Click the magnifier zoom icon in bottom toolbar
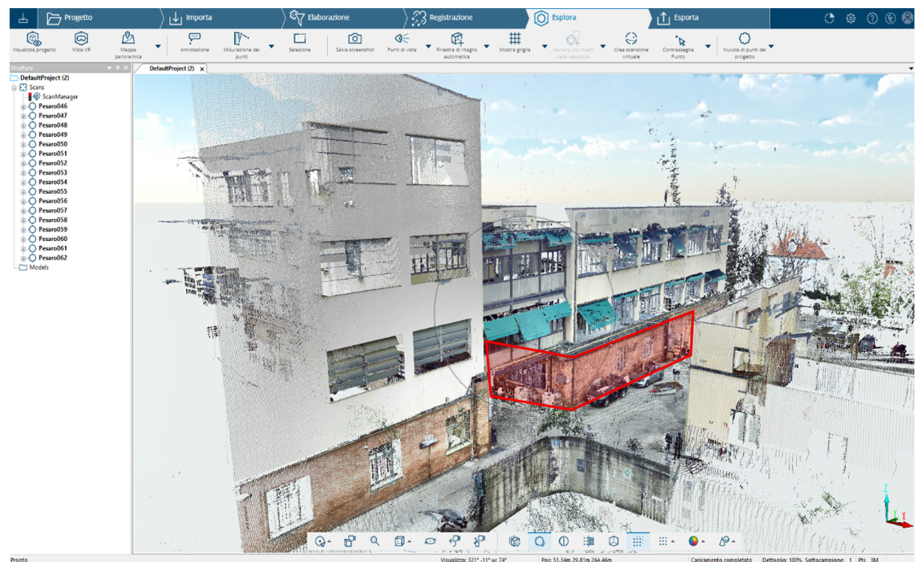This screenshot has width=924, height=572. (375, 541)
